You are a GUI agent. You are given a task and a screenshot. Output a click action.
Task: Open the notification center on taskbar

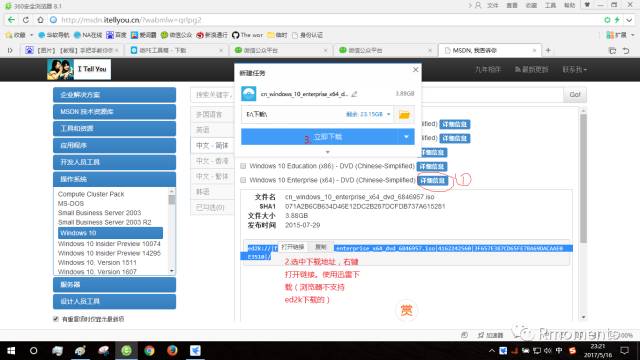[x=624, y=351]
